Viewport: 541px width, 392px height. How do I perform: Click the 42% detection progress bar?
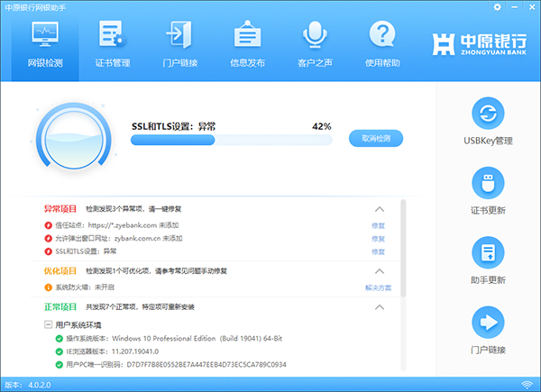click(x=232, y=140)
